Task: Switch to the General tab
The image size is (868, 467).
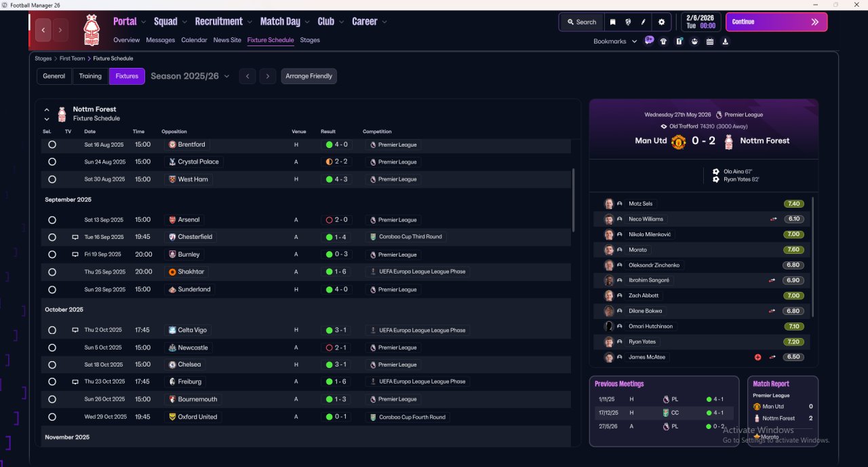Action: tap(54, 76)
